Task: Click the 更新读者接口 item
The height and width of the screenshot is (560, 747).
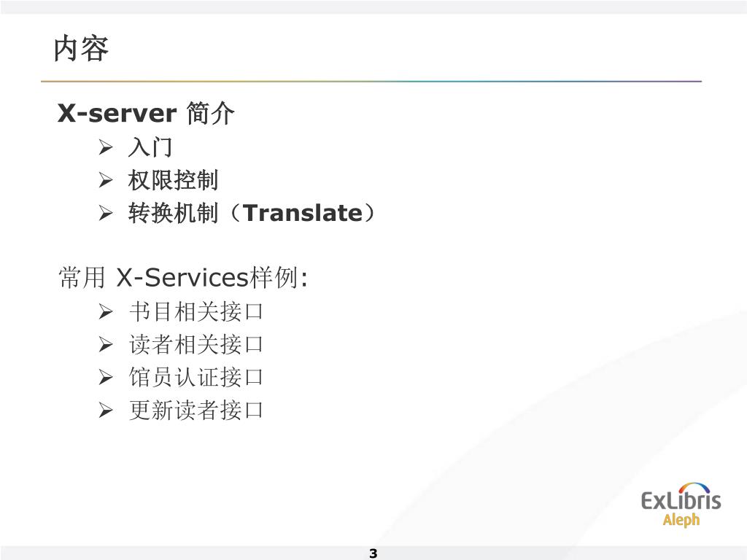Action: coord(196,410)
